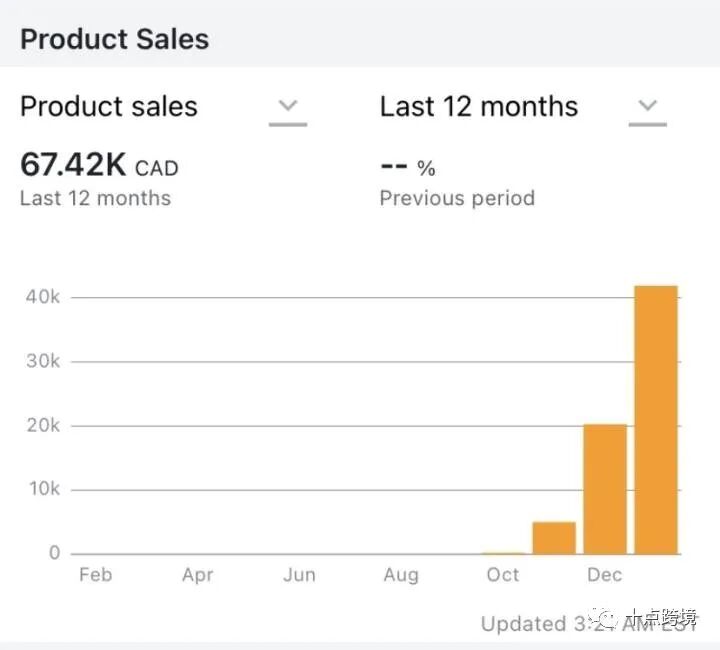Click the Aug x-axis label
The image size is (720, 650).
[x=401, y=575]
